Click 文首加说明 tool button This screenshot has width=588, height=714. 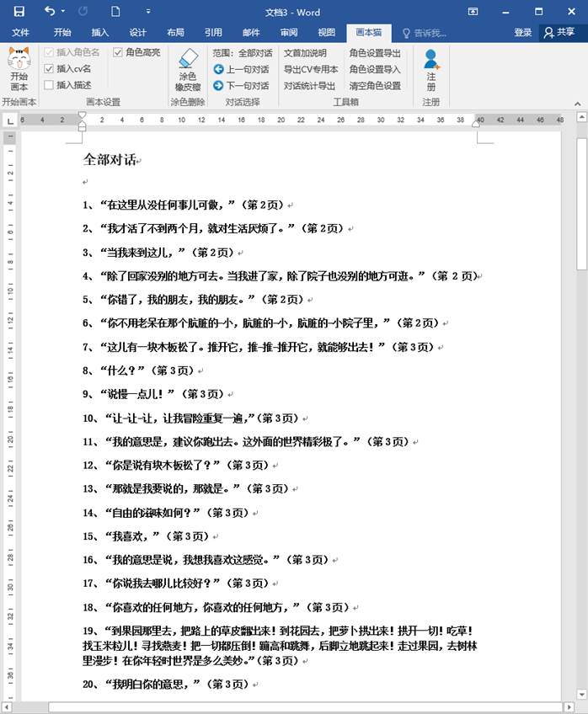pos(305,53)
